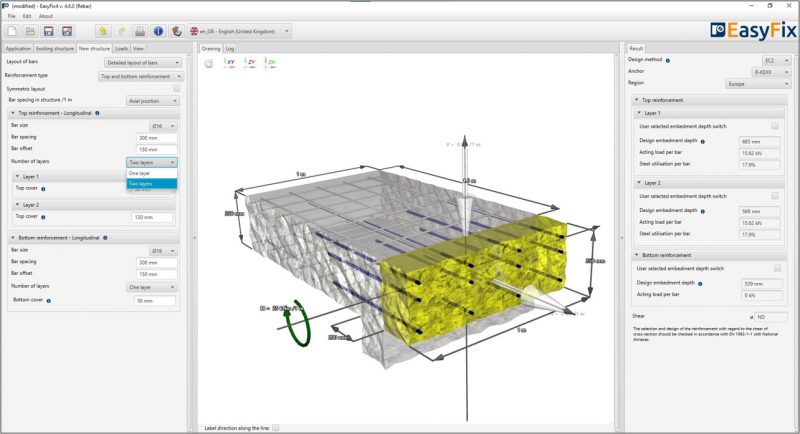This screenshot has width=800, height=434.
Task: Open info icon beside Layer 2 Top cover
Action: click(43, 217)
